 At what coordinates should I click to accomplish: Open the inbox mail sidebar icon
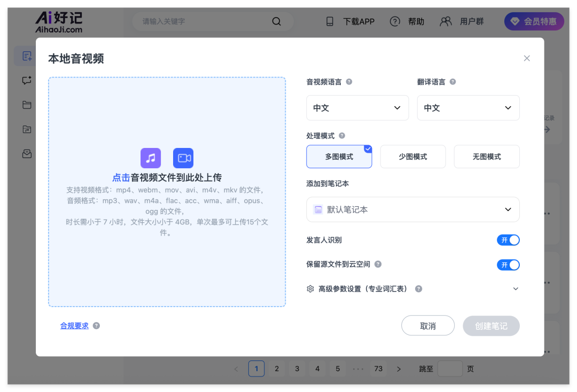click(27, 154)
